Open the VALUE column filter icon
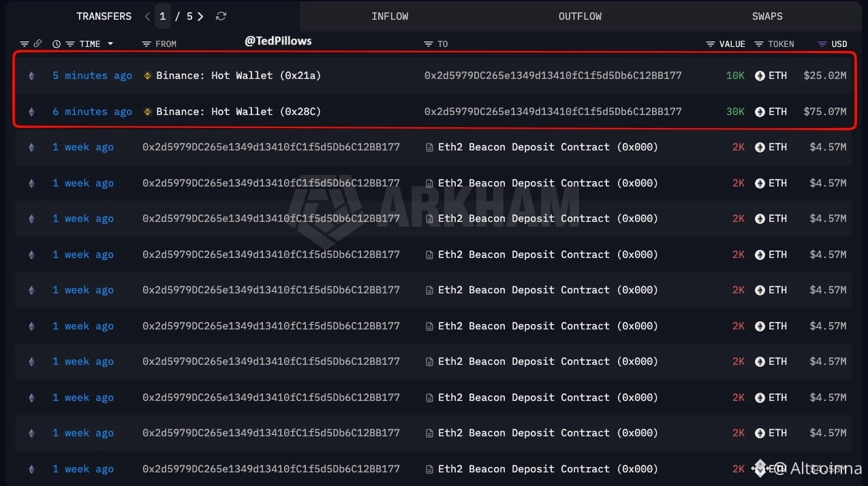 coord(711,44)
